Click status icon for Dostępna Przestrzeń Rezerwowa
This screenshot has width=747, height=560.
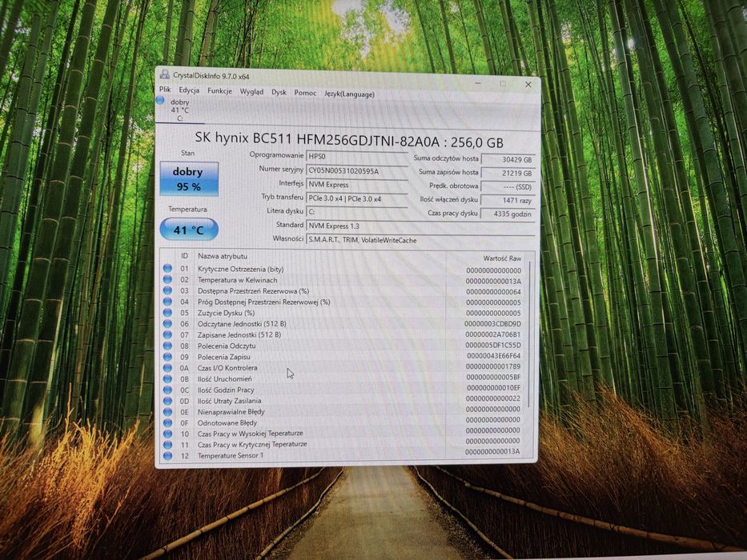(x=167, y=290)
